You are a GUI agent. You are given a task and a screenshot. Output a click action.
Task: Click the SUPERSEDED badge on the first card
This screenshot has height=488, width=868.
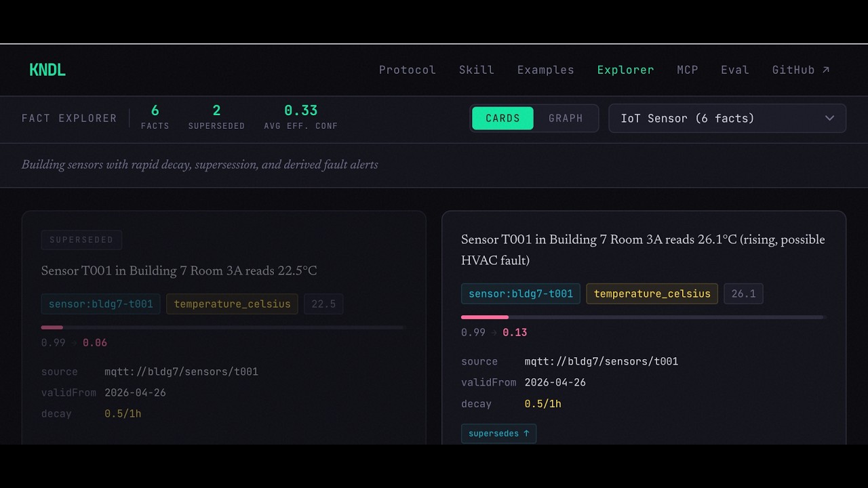point(81,240)
